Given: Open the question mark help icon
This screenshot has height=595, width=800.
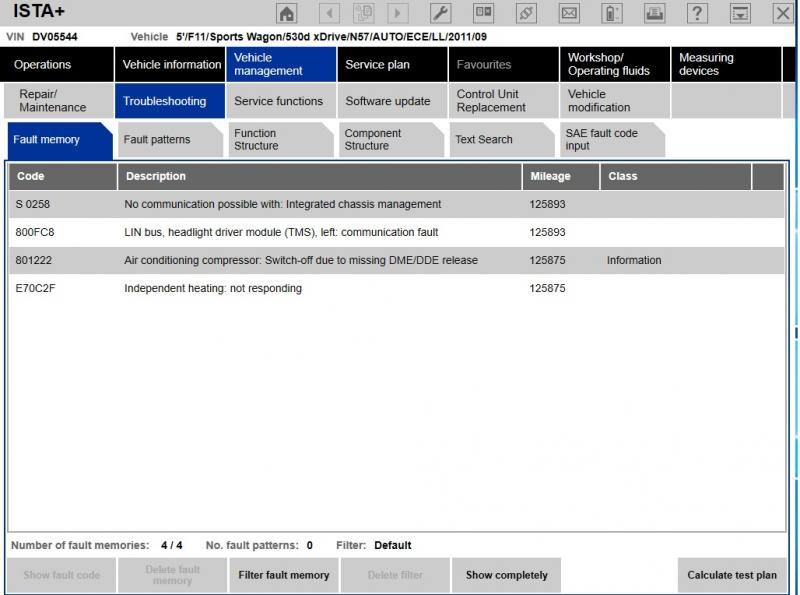Looking at the screenshot, I should (698, 14).
